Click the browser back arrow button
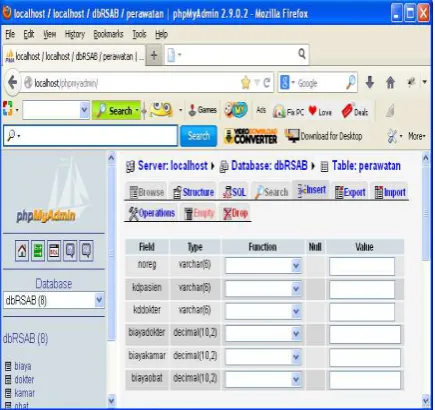 [13, 82]
